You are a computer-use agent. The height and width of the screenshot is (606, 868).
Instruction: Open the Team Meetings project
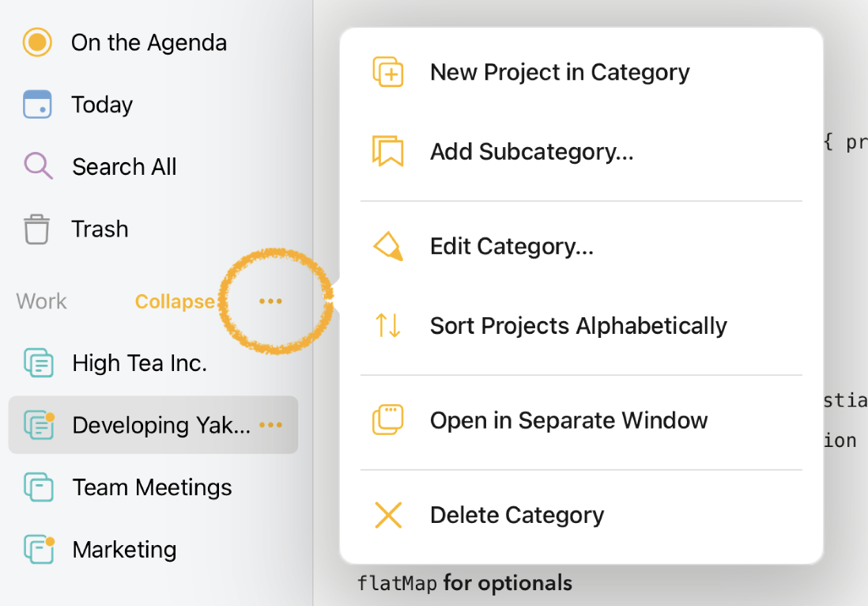click(x=152, y=487)
